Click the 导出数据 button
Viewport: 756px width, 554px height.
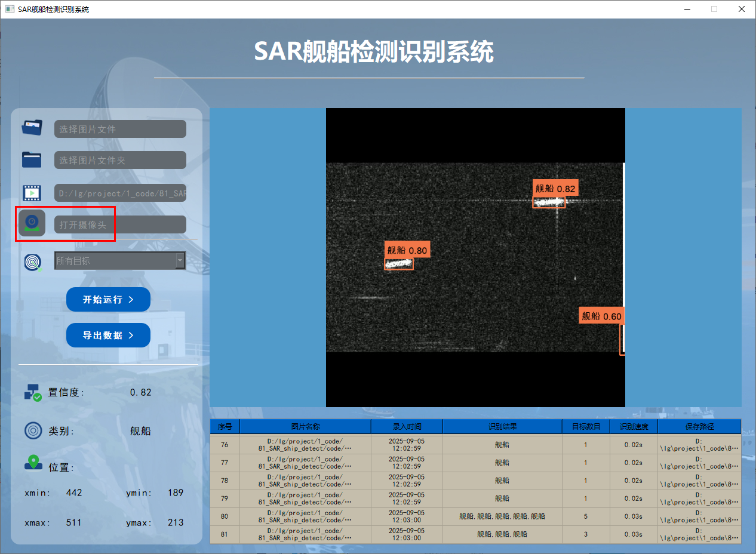tap(108, 336)
